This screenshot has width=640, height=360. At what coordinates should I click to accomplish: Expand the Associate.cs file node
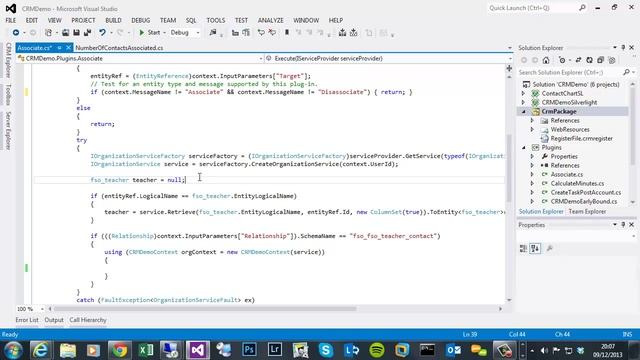point(532,174)
